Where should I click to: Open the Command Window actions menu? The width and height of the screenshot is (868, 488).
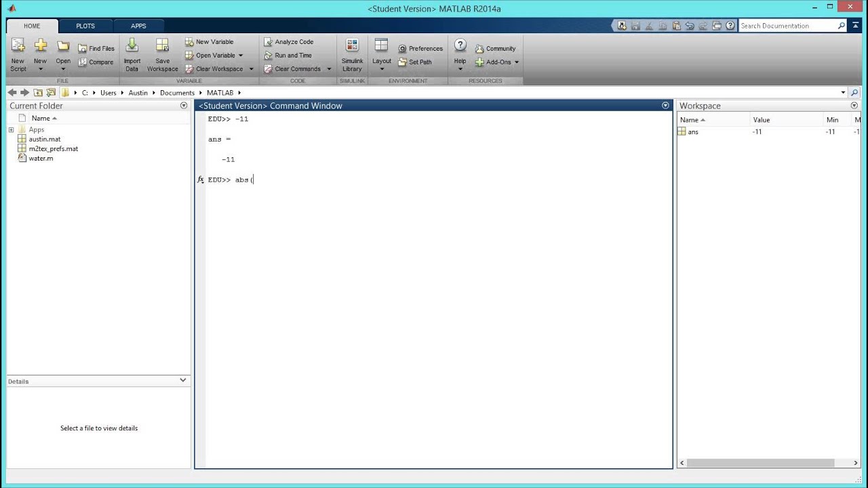pos(665,106)
